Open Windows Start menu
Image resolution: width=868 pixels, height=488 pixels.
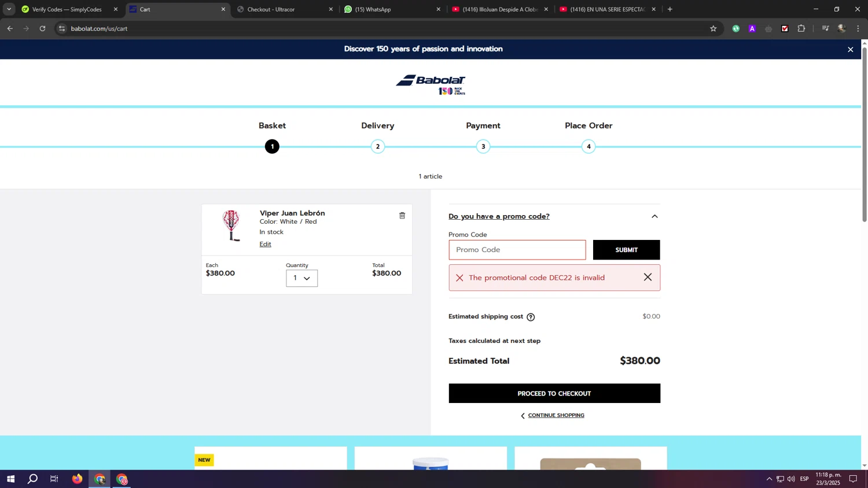[x=10, y=479]
